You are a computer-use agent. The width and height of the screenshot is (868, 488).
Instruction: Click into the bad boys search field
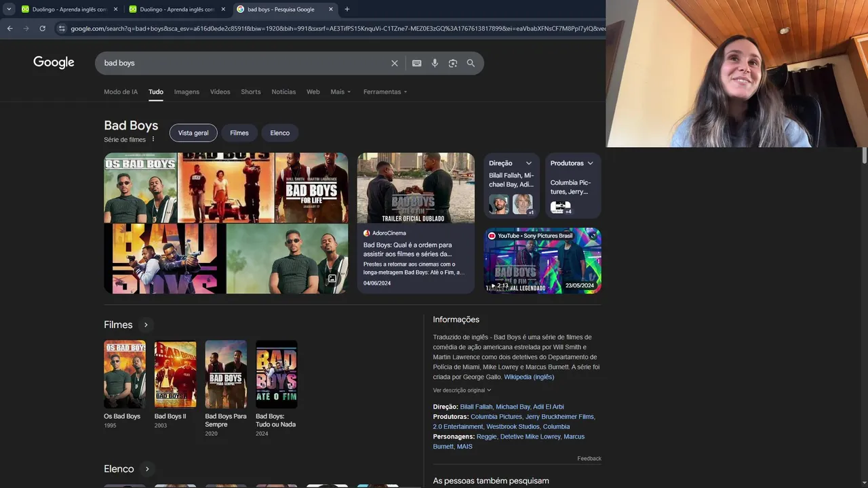tap(244, 63)
